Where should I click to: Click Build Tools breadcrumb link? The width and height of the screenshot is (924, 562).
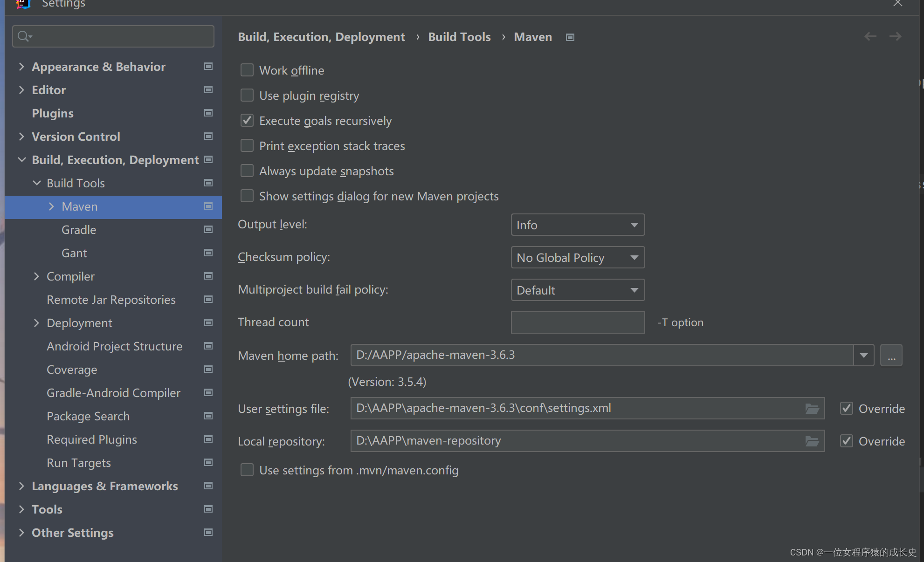point(459,37)
